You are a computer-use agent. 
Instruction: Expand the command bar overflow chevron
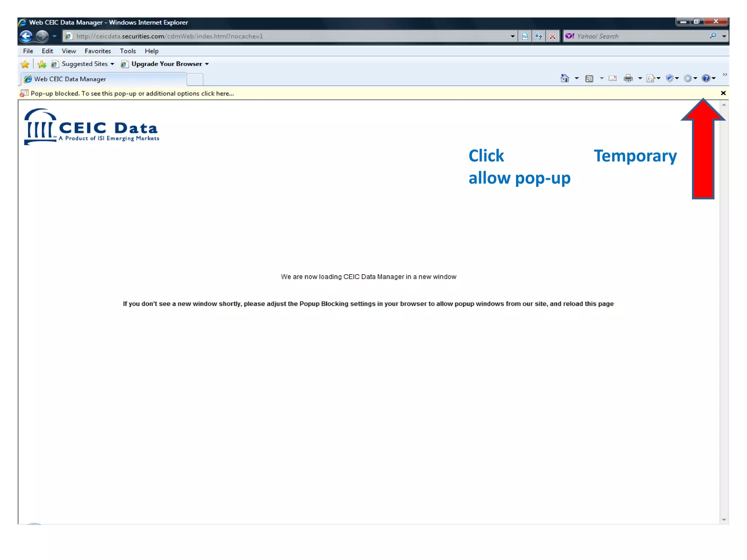[725, 75]
